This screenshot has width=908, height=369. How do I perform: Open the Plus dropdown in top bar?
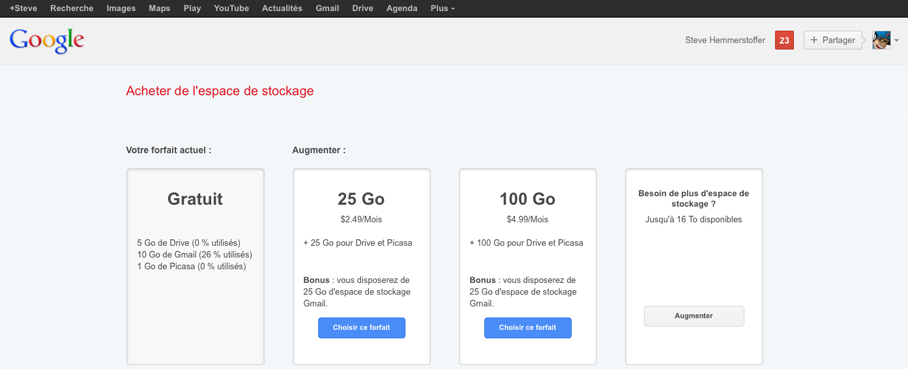442,9
